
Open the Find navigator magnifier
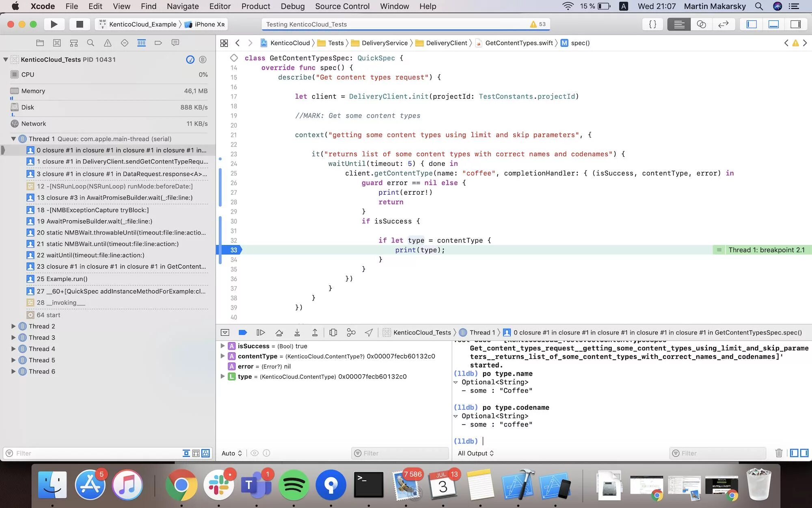91,43
